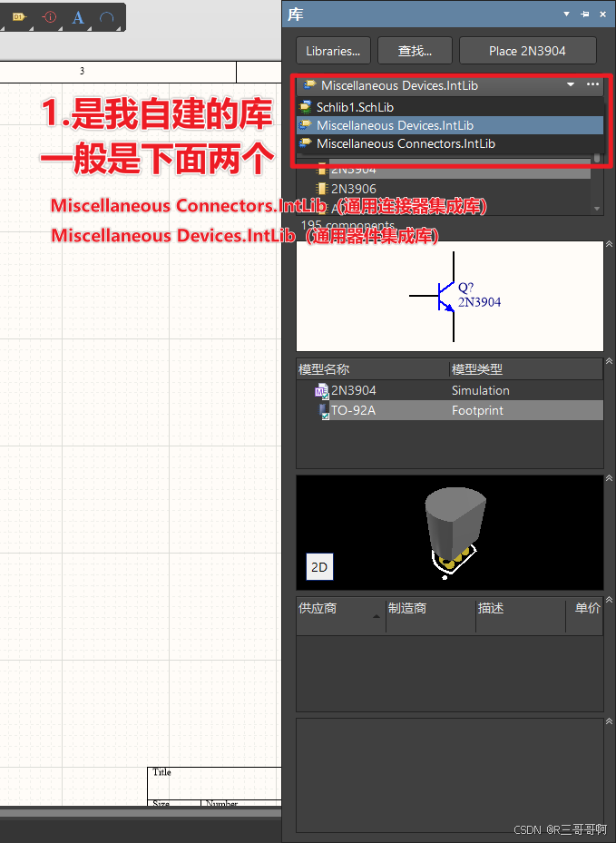Viewport: 616px width, 843px height.
Task: Collapse the bottom empty section chevron
Action: coord(609,721)
